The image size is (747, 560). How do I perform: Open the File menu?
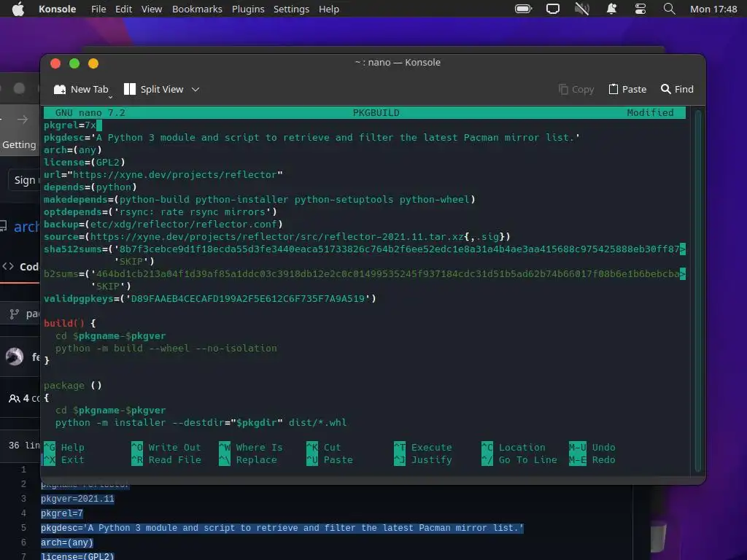click(x=98, y=9)
